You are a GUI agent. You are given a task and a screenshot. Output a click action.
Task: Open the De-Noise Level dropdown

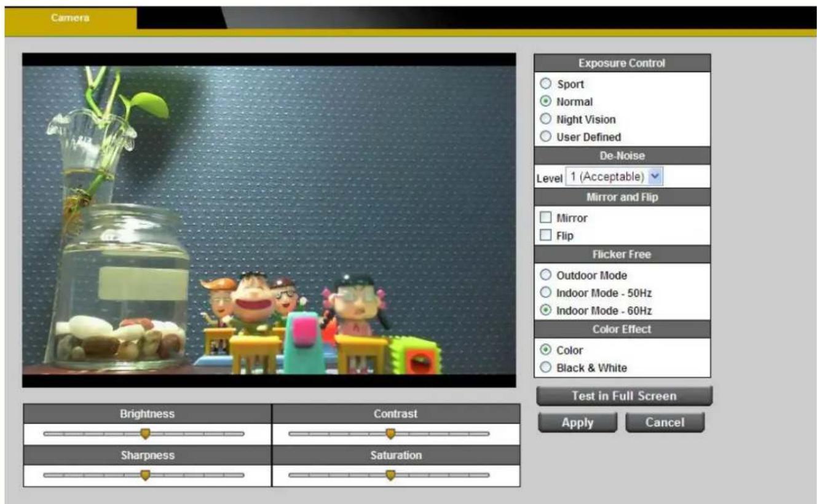pyautogui.click(x=614, y=177)
